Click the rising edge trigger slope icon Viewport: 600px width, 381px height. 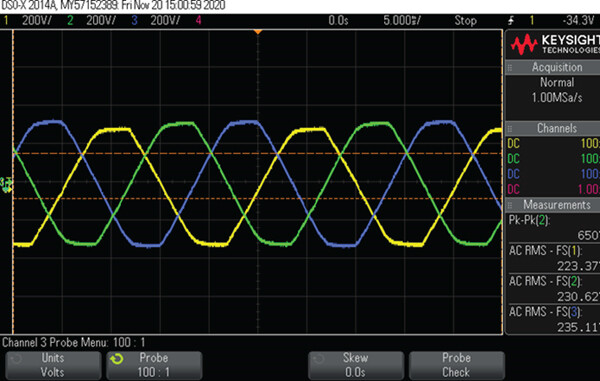[511, 21]
